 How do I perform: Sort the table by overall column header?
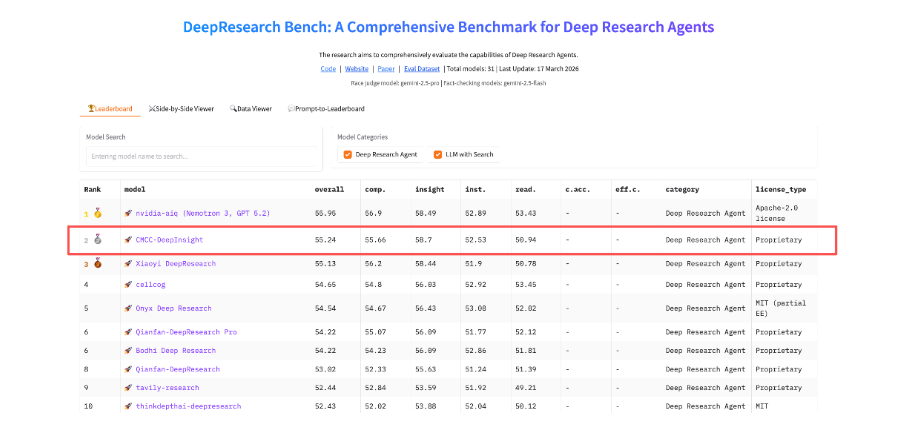[x=329, y=189]
